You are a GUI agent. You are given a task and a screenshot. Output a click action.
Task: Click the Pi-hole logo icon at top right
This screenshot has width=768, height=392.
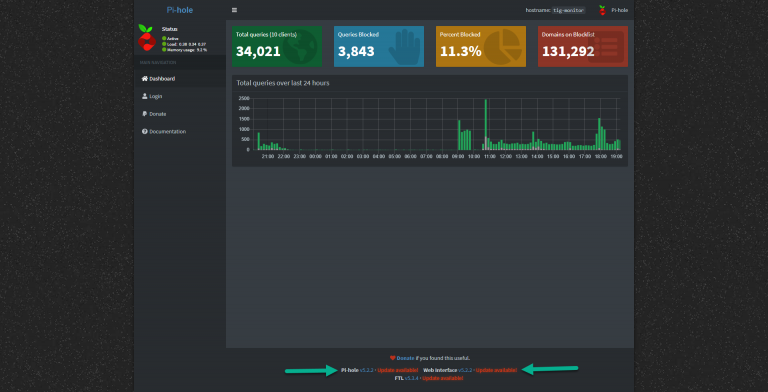[602, 10]
